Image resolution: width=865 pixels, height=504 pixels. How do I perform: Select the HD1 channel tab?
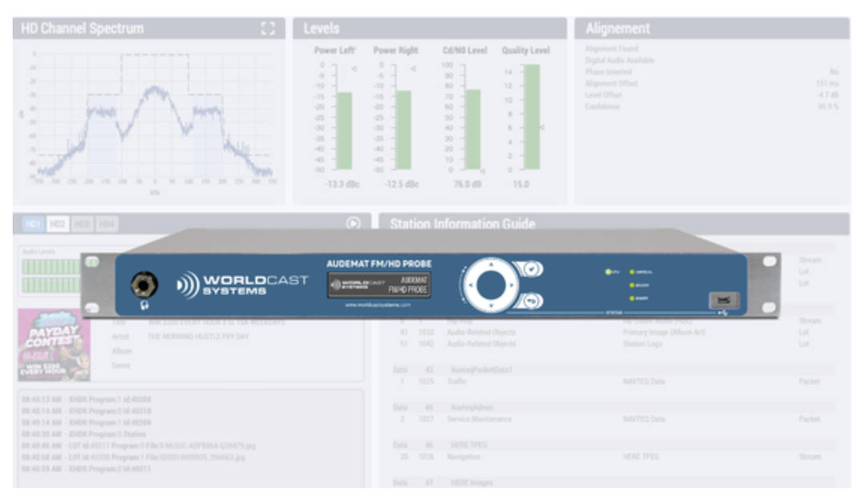34,224
